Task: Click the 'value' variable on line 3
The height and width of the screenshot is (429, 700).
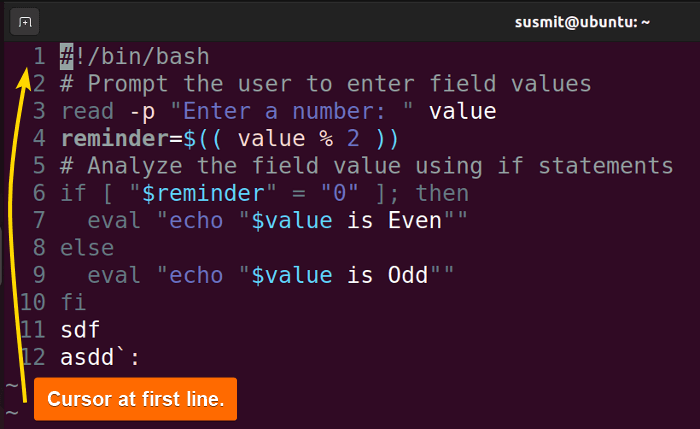Action: click(462, 111)
